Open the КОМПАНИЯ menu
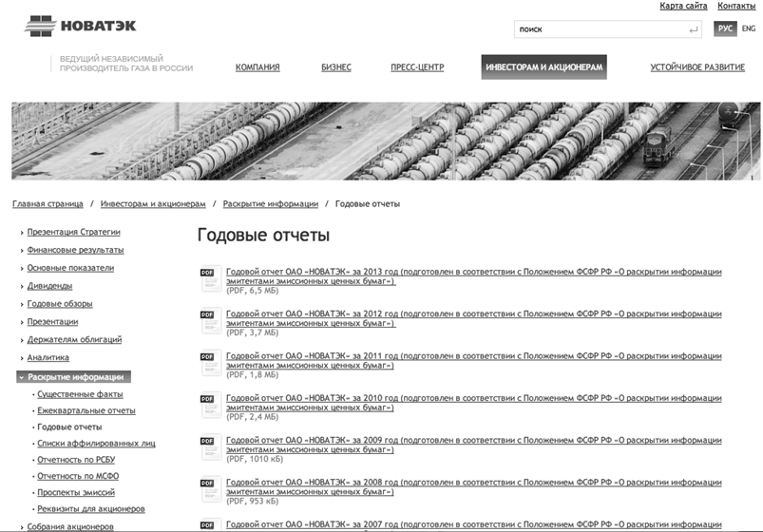The image size is (763, 532). click(258, 67)
